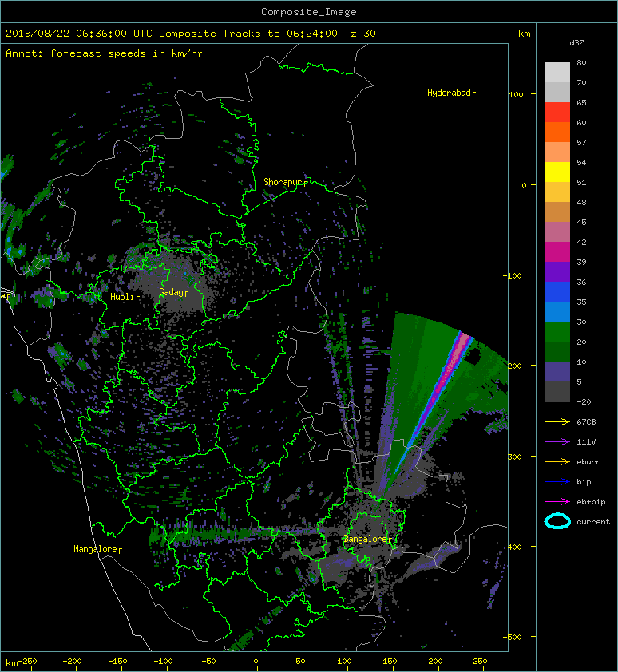Select the magenta 39–42 dBZ swatch
618x672 pixels.
coord(557,252)
